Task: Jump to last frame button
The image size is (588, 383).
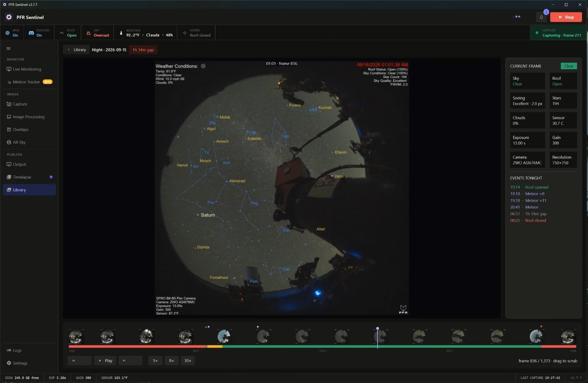Action: (x=130, y=361)
